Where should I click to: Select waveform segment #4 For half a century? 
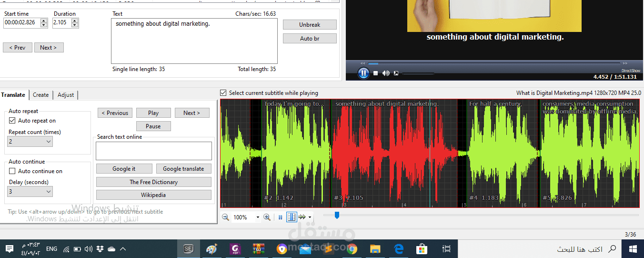coord(503,153)
